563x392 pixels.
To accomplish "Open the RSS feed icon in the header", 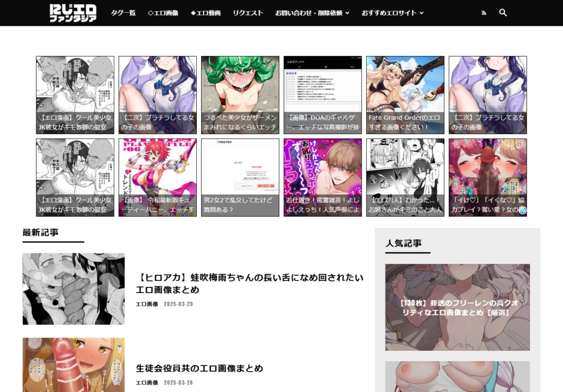I will pyautogui.click(x=484, y=13).
